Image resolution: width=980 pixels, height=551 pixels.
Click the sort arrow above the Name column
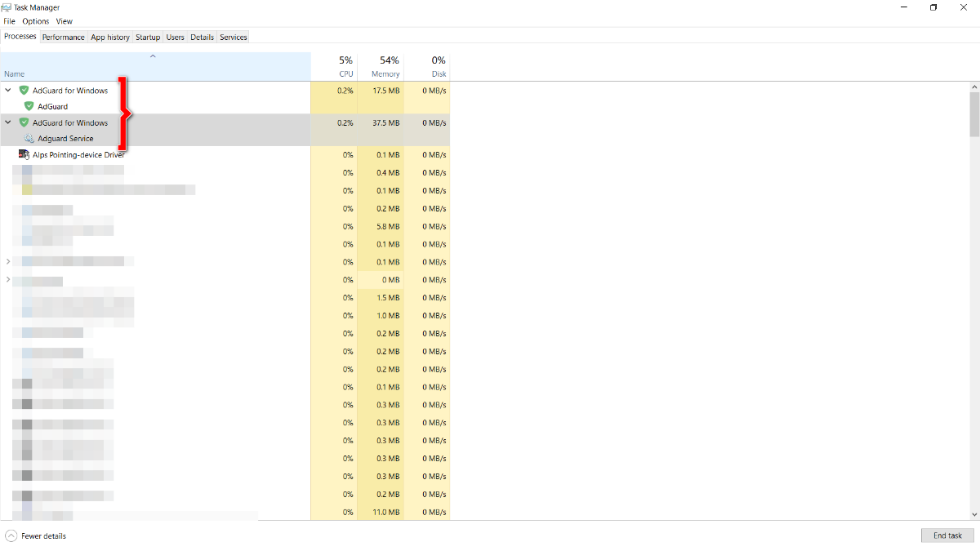pos(153,56)
